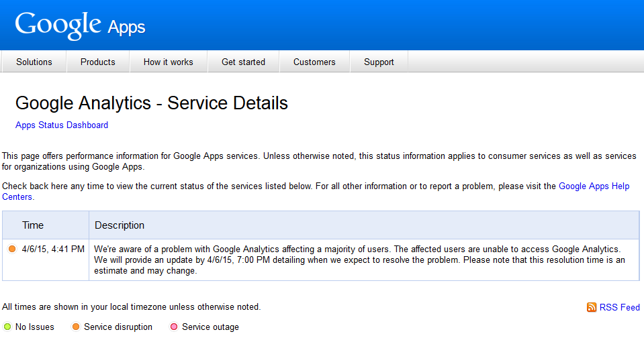Navigate to the Customers section
Viewport: 644px width, 340px height.
[314, 62]
